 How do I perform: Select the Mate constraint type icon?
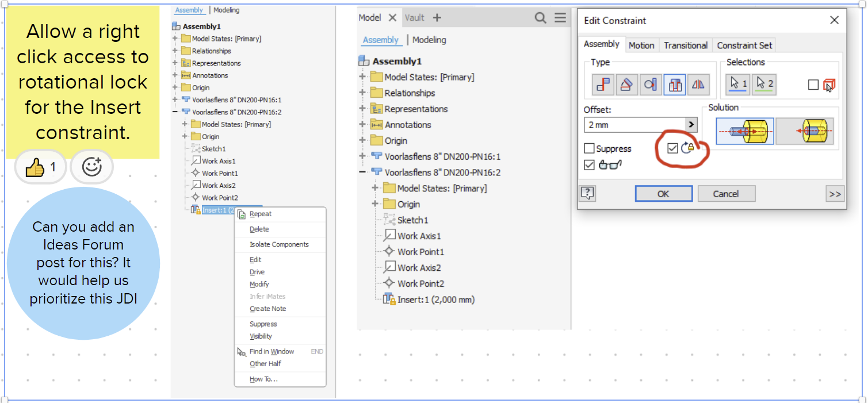[x=603, y=85]
